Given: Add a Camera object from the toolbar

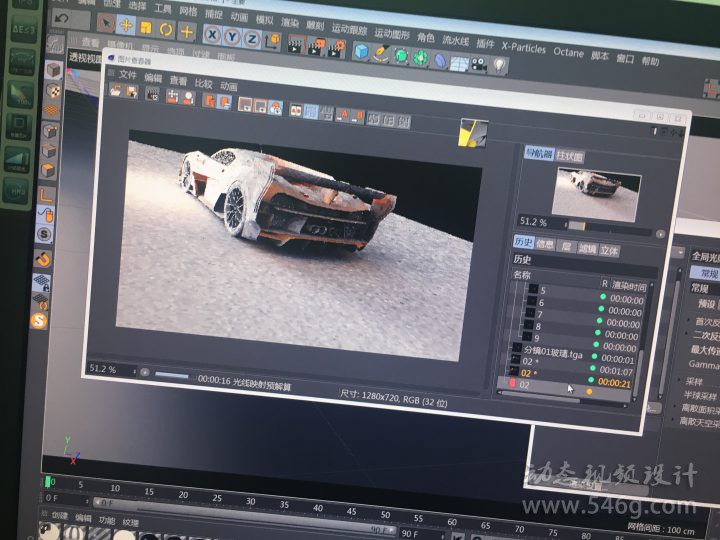Looking at the screenshot, I should coord(478,64).
